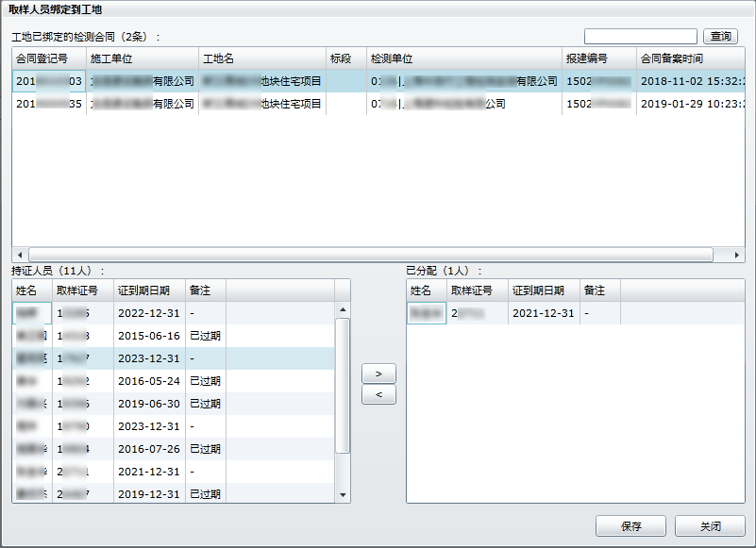
Task: Select the contract row dated 2019-01-29
Action: coord(378,104)
